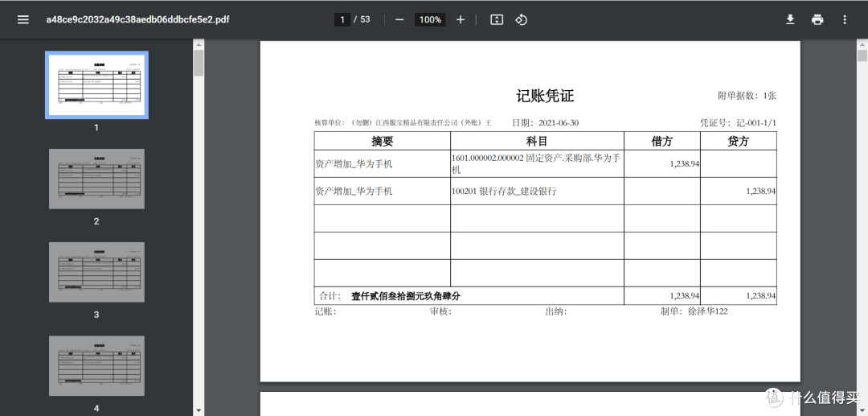Click the account 1601.000002.000002 固定资产 cell

tap(537, 164)
